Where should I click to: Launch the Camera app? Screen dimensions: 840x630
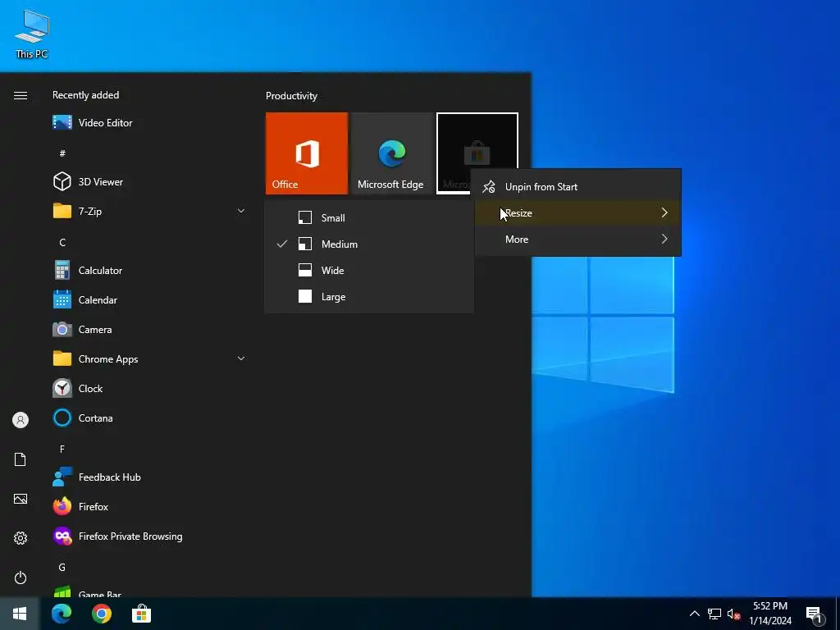point(149,330)
